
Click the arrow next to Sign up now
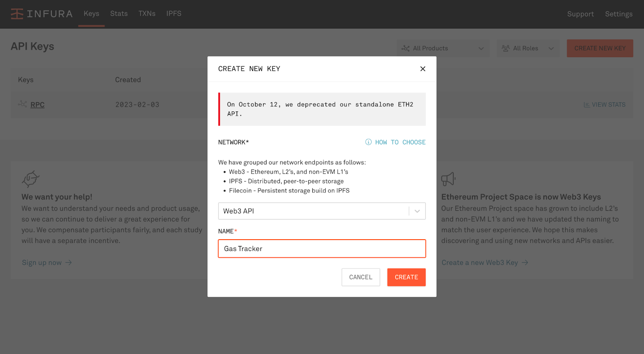point(68,263)
